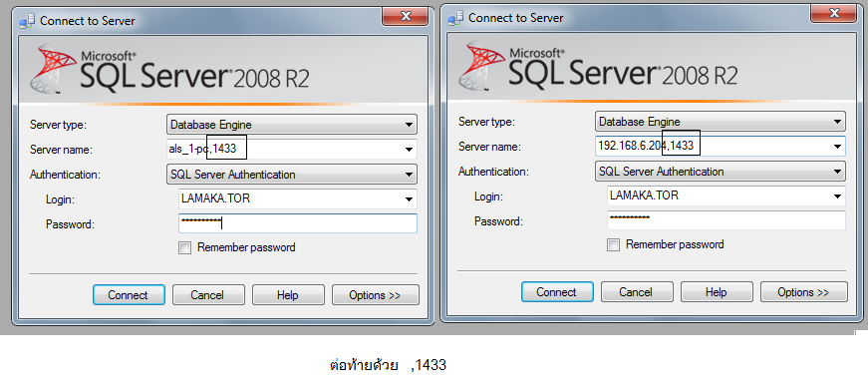Click the Password field in als_1-pc dialog
Viewport: 868px width, 390px height.
pyautogui.click(x=298, y=223)
